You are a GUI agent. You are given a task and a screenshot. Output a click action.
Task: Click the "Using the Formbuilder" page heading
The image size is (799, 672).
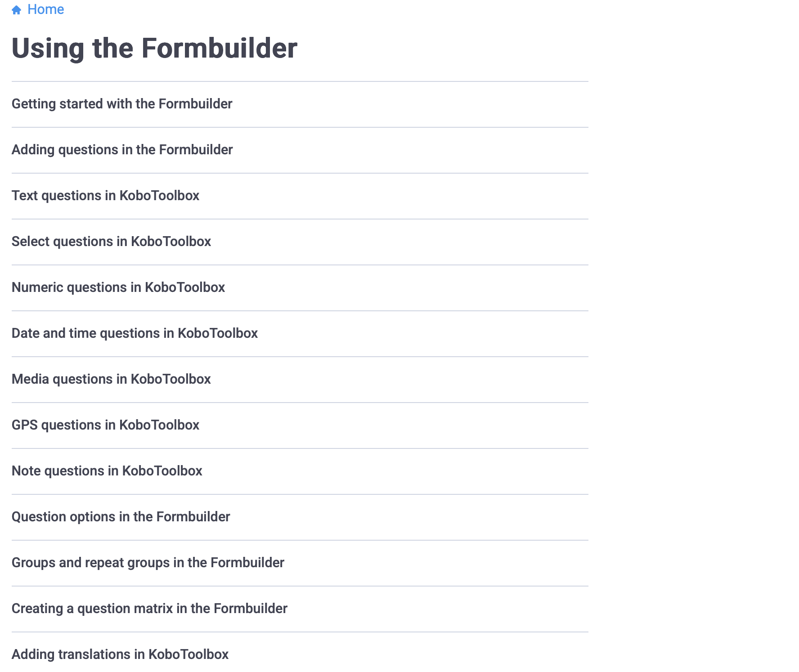[154, 48]
